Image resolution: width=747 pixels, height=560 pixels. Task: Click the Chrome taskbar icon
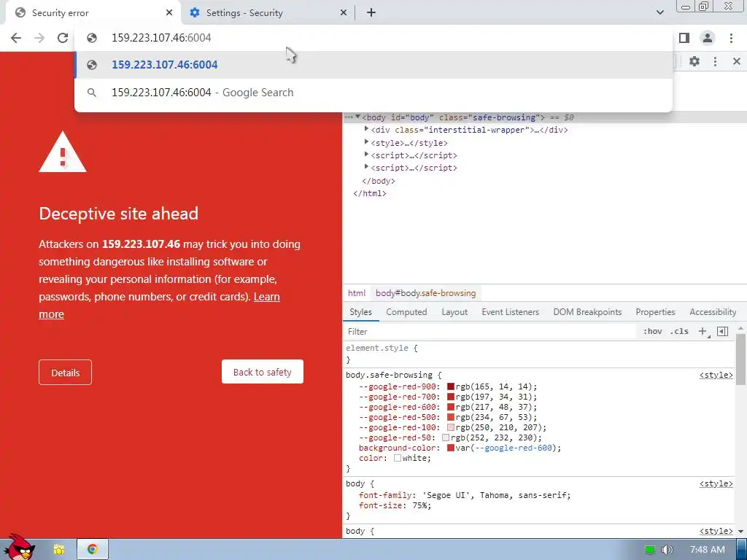93,550
